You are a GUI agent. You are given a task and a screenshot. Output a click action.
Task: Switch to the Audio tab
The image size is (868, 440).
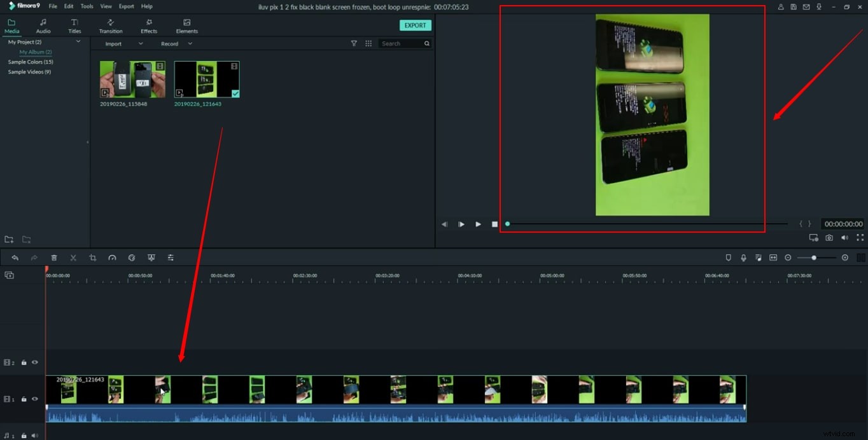click(43, 25)
